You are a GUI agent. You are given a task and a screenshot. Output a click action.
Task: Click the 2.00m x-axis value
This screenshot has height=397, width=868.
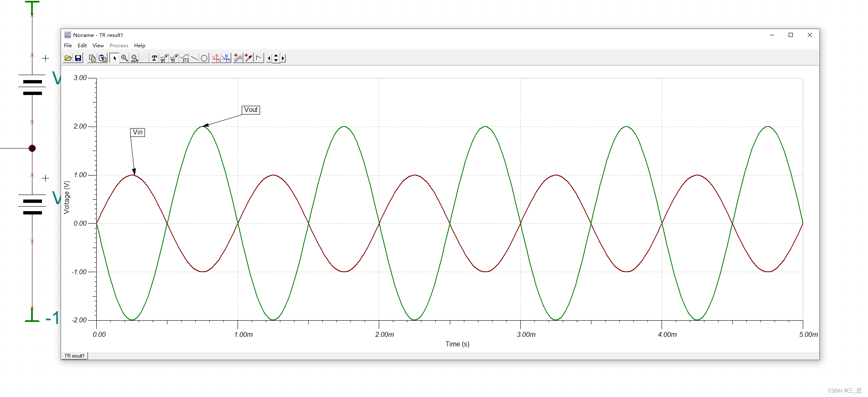click(385, 334)
